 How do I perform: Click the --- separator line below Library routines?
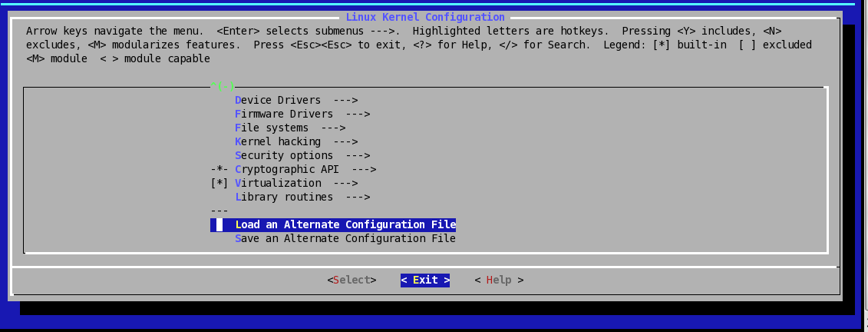tap(219, 211)
